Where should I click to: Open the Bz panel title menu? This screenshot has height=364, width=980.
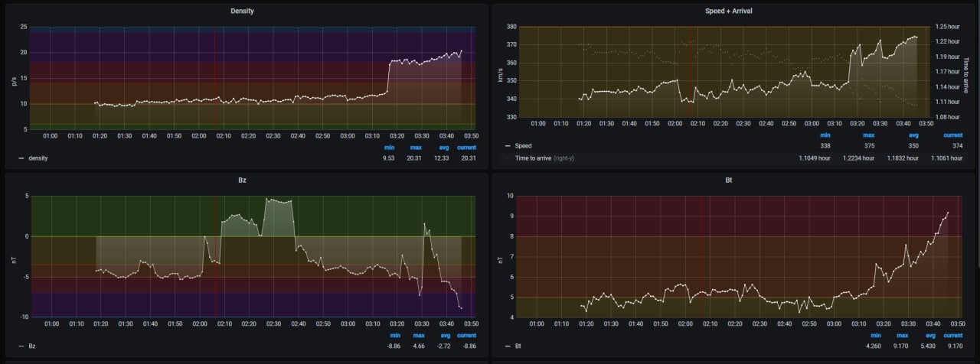pyautogui.click(x=242, y=180)
